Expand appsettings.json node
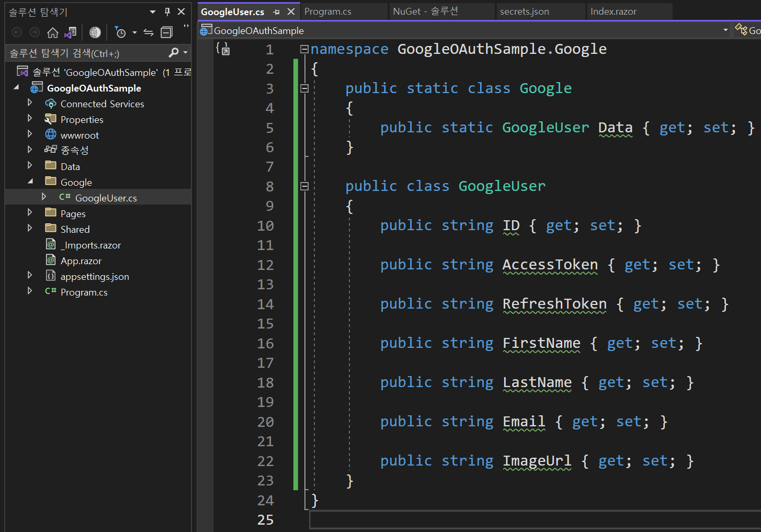The image size is (761, 532). coord(30,275)
